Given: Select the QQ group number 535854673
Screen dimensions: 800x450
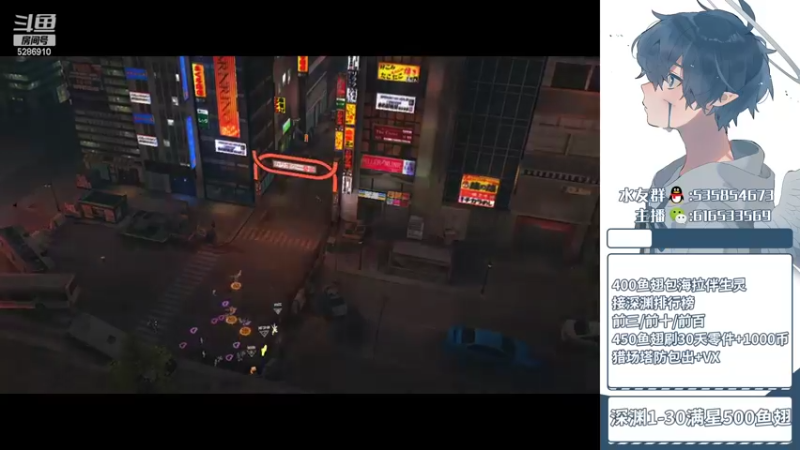Looking at the screenshot, I should [733, 195].
